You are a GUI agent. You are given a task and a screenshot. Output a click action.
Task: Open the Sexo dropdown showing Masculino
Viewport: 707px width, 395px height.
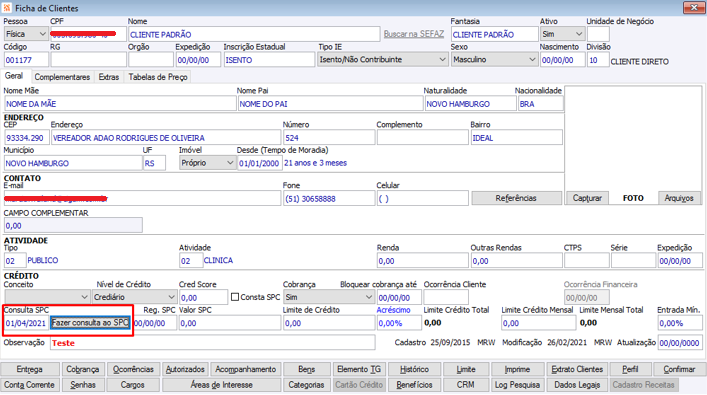494,60
